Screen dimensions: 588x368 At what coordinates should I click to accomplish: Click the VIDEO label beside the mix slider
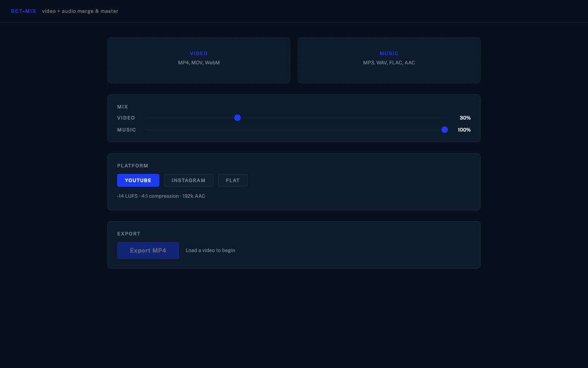126,118
